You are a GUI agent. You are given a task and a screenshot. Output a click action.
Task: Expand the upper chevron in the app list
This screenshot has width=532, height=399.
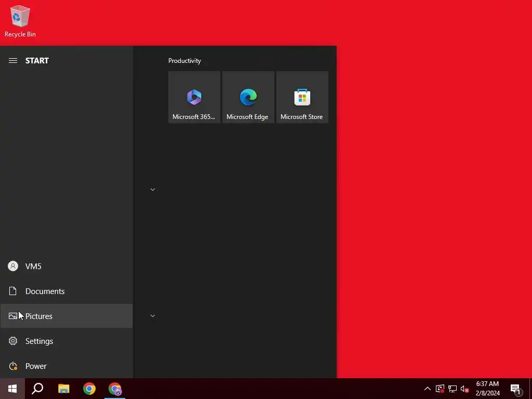coord(153,189)
